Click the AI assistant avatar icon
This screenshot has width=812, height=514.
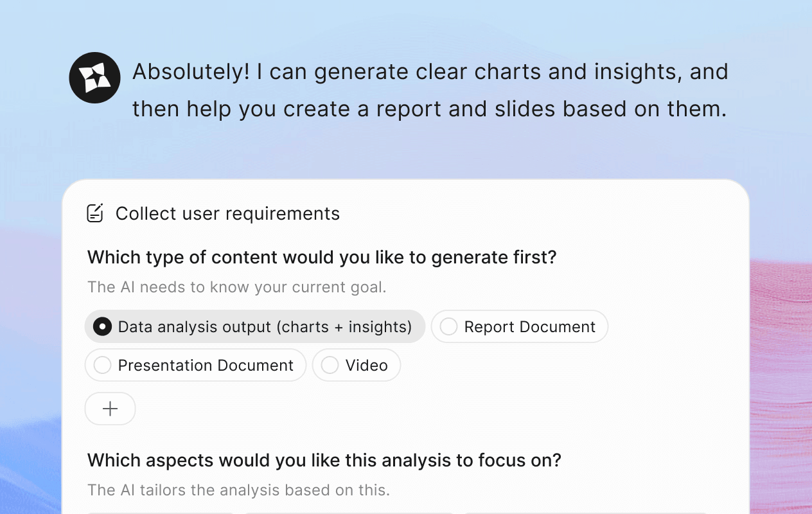[94, 78]
